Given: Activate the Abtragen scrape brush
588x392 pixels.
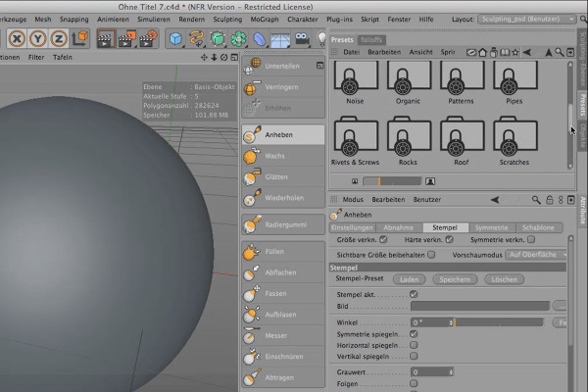Looking at the screenshot, I should point(283,377).
